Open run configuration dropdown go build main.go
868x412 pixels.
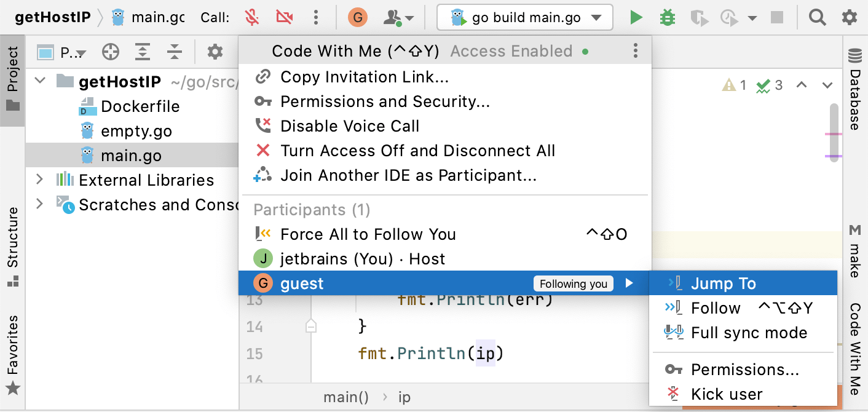[x=524, y=17]
